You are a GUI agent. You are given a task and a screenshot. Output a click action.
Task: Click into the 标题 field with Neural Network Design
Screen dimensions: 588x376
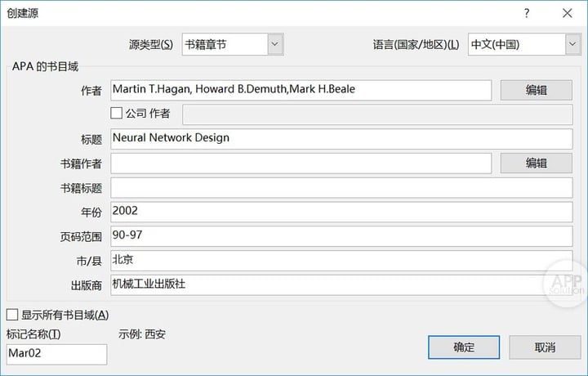click(x=341, y=139)
